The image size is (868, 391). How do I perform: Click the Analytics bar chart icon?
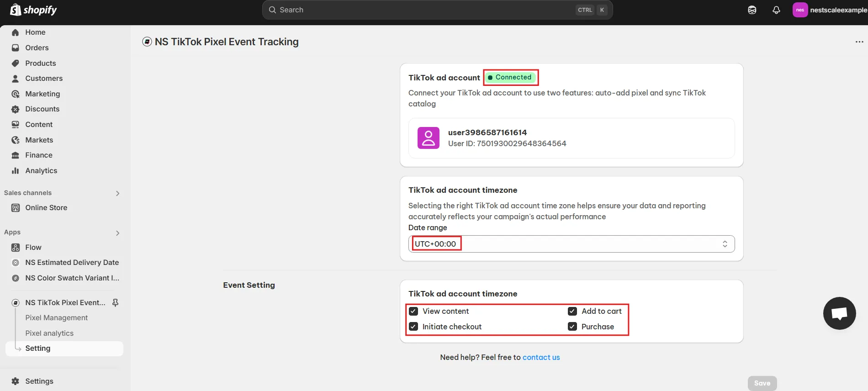click(16, 171)
